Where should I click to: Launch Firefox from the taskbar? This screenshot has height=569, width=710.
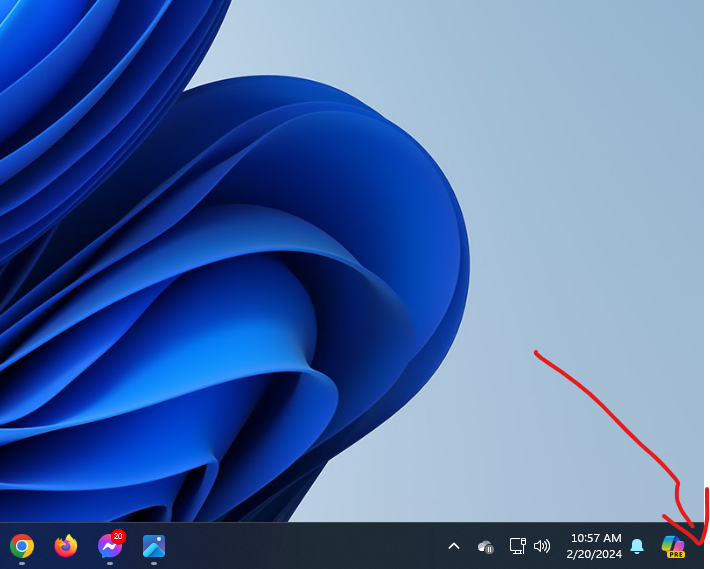tap(66, 545)
